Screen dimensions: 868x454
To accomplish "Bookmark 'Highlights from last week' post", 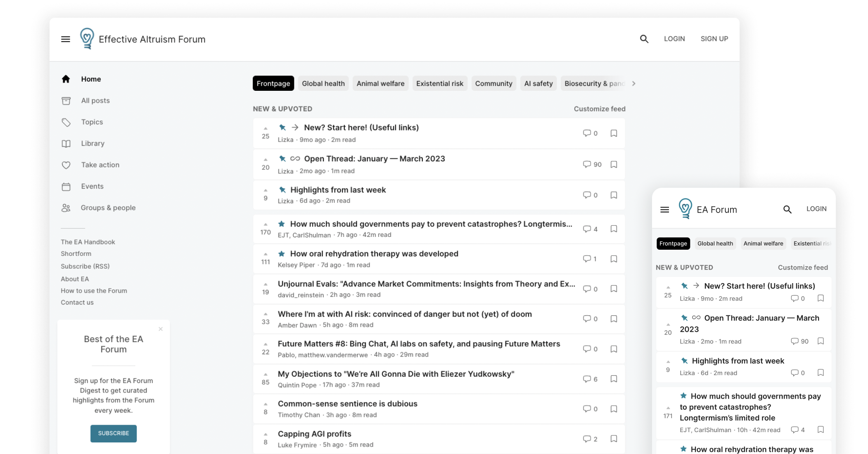I will [x=614, y=195].
